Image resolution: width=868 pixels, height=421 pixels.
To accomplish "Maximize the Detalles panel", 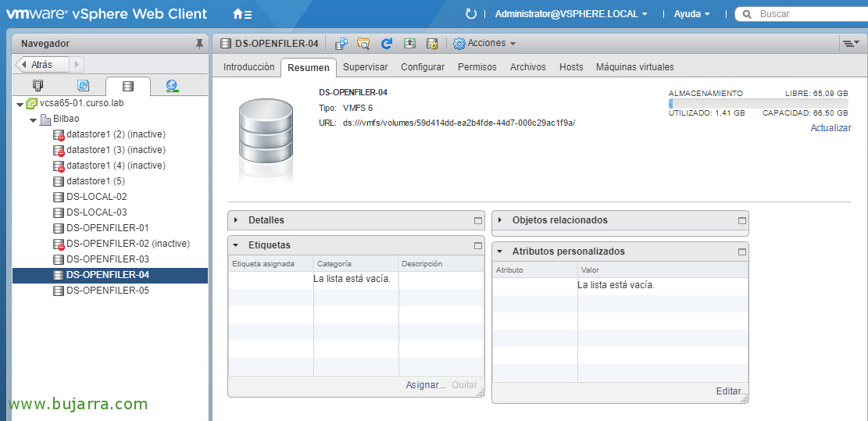I will [478, 220].
